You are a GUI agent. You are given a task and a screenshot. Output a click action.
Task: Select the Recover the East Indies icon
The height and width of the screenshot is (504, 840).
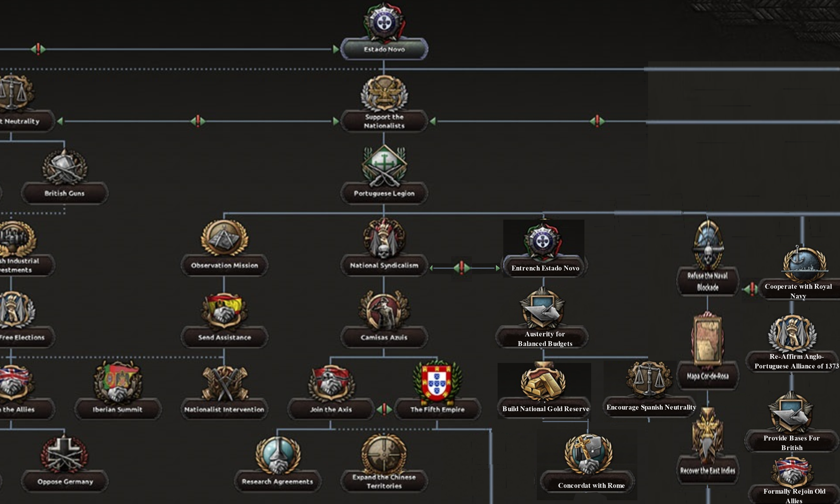708,435
